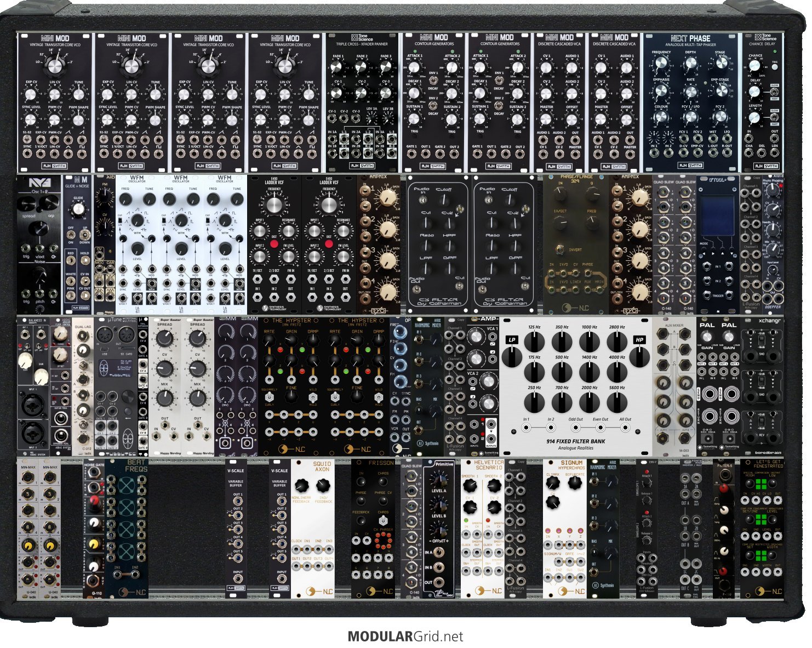Click the SQUID AXON module title
This screenshot has width=812, height=648.
pyautogui.click(x=322, y=467)
